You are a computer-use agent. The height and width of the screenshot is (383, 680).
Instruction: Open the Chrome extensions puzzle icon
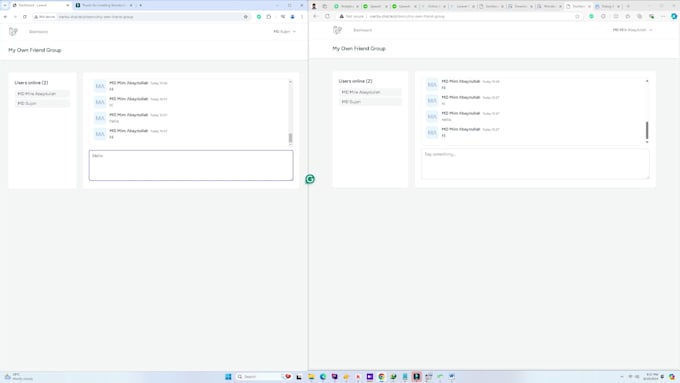tap(269, 17)
